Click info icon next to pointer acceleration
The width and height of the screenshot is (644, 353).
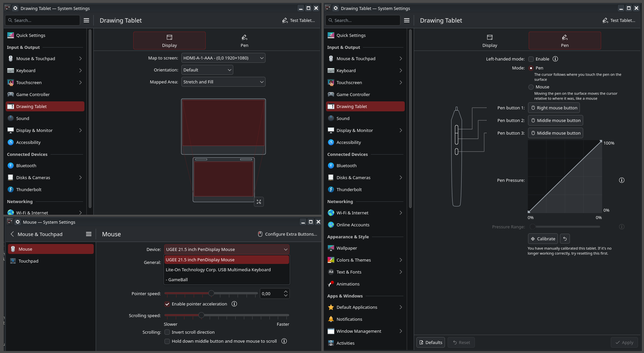pyautogui.click(x=234, y=304)
